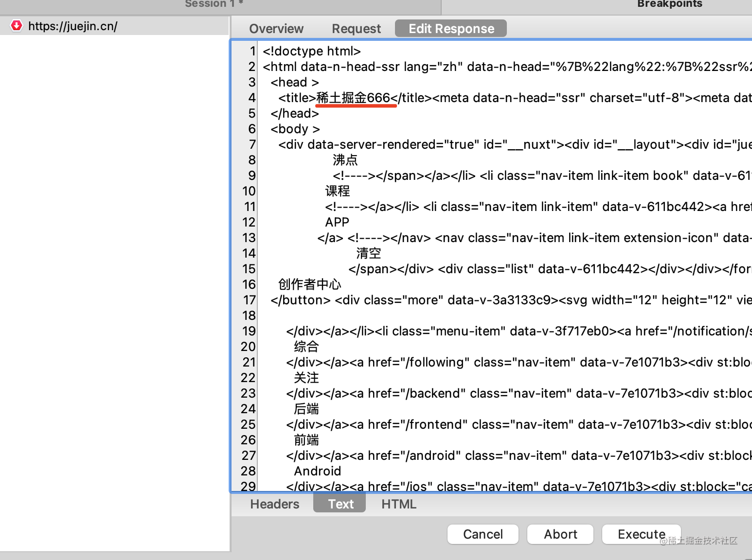The height and width of the screenshot is (560, 752).
Task: Click the data-server-rendered div line
Action: click(515, 144)
